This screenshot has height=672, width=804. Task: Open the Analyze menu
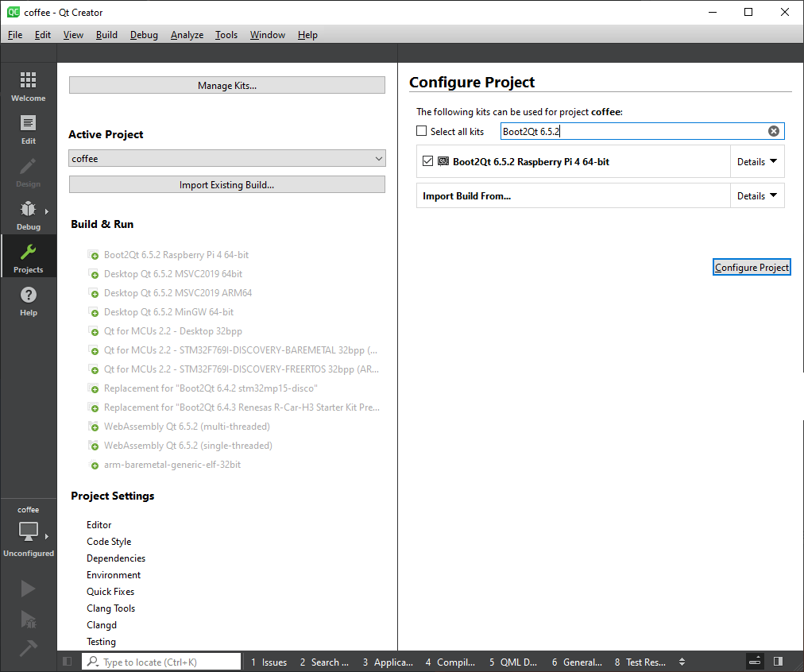(x=187, y=35)
